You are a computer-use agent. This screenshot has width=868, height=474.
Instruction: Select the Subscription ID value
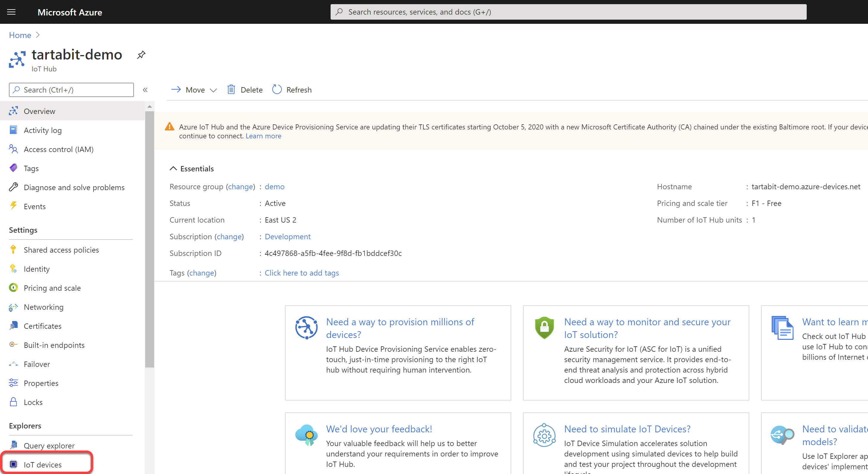(333, 253)
